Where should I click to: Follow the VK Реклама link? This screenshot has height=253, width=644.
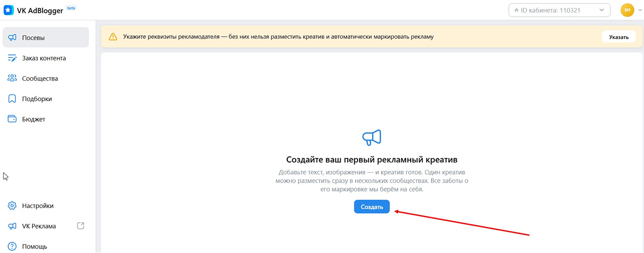pos(46,226)
